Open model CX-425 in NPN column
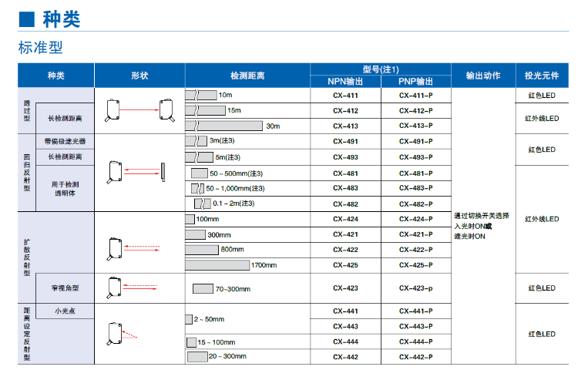Screen dimensions: 588x370 tap(345, 265)
